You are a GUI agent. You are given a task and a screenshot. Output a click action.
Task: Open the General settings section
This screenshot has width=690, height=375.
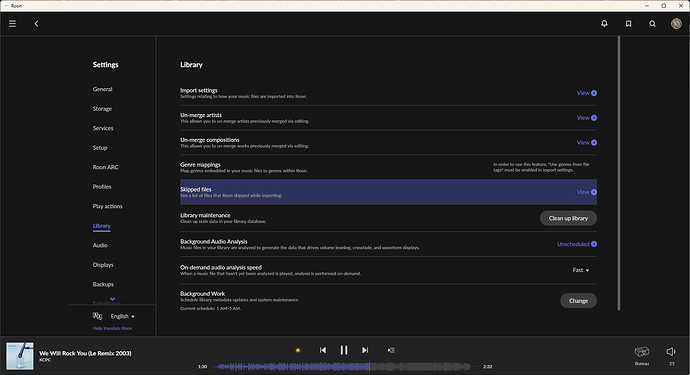pyautogui.click(x=103, y=89)
